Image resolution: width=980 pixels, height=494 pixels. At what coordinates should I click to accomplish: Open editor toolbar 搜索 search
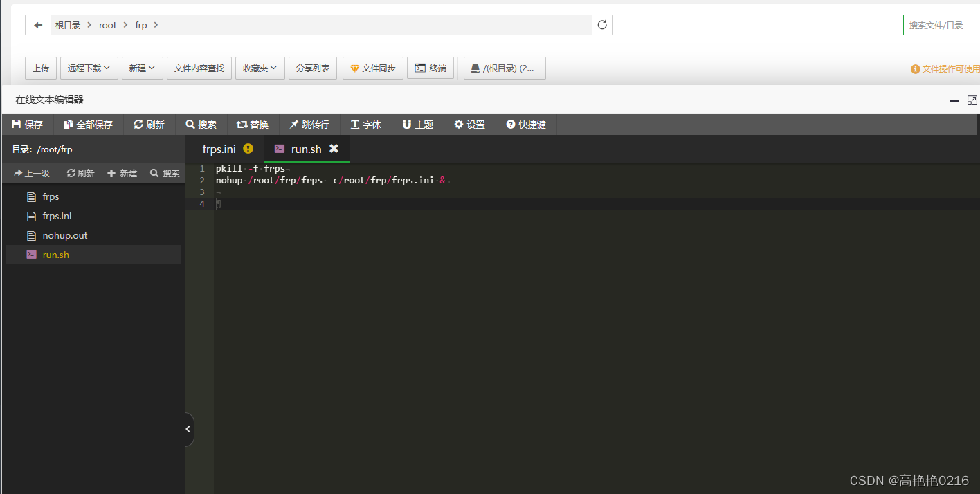coord(201,125)
